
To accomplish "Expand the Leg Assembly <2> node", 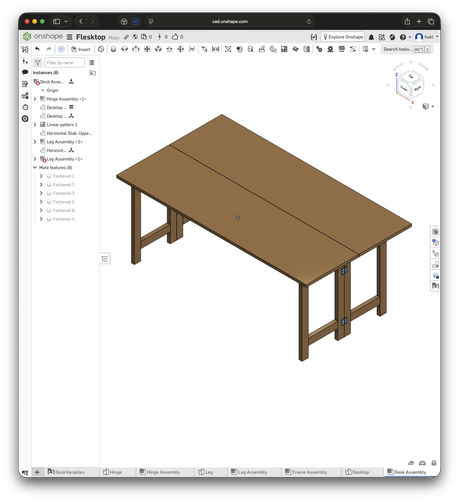I will click(x=35, y=142).
